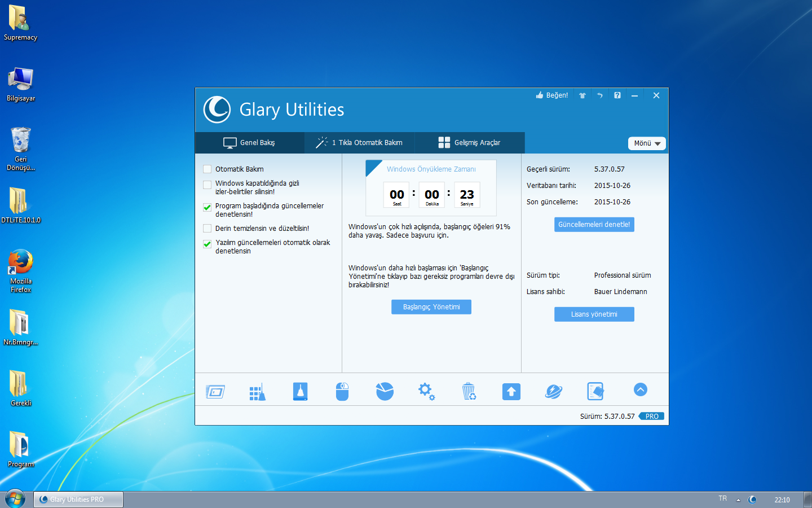Switch to 1 Tıkla Otomatik Bakım tab
812x508 pixels.
pyautogui.click(x=359, y=143)
